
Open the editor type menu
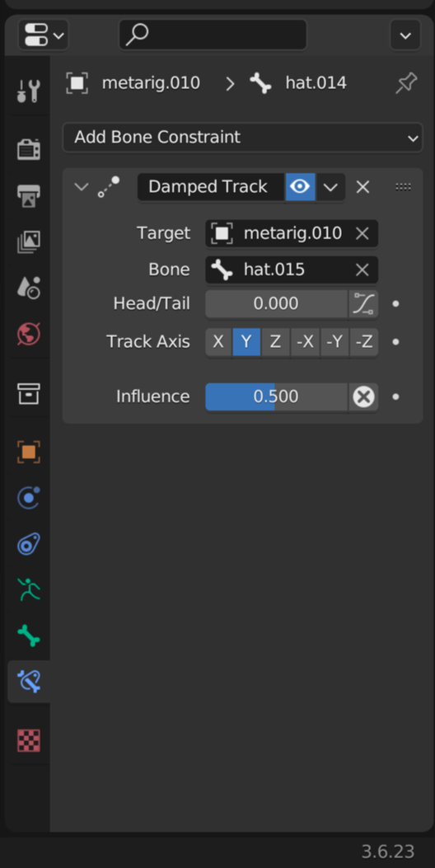[43, 35]
